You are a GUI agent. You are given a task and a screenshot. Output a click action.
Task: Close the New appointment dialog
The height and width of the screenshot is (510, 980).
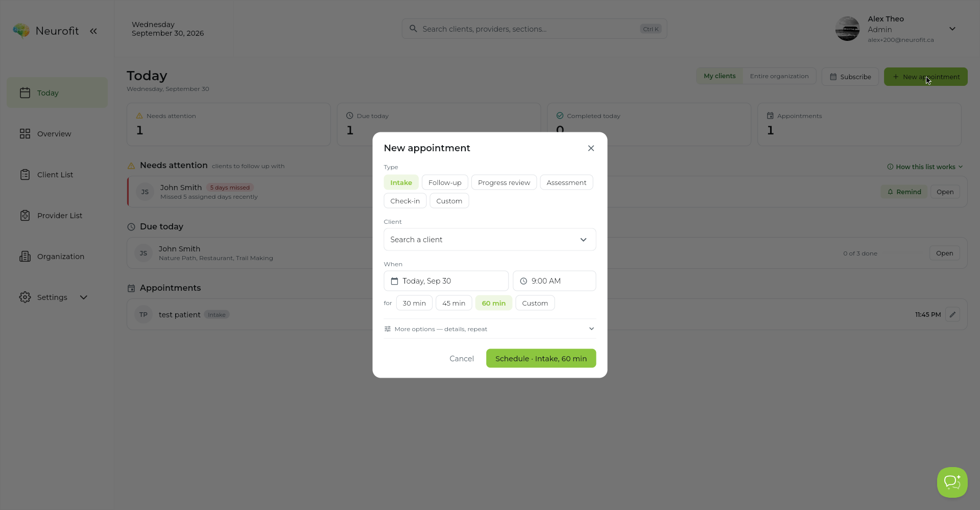pos(591,148)
